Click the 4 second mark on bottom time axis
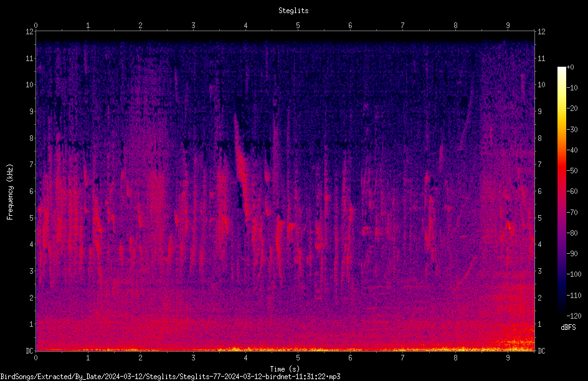This screenshot has height=381, width=588. [x=245, y=358]
